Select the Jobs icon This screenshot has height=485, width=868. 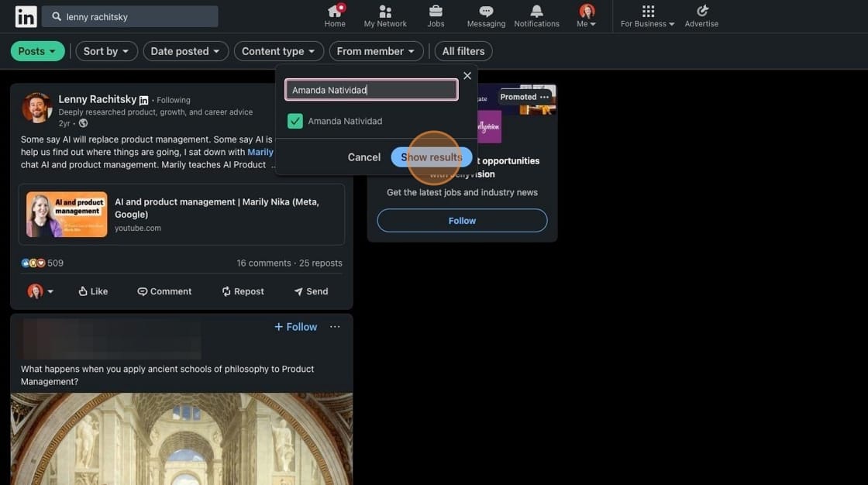tap(429, 13)
